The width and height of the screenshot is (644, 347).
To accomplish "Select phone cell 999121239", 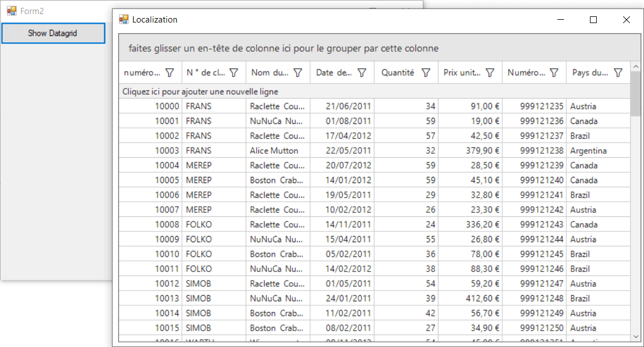I will 534,165.
